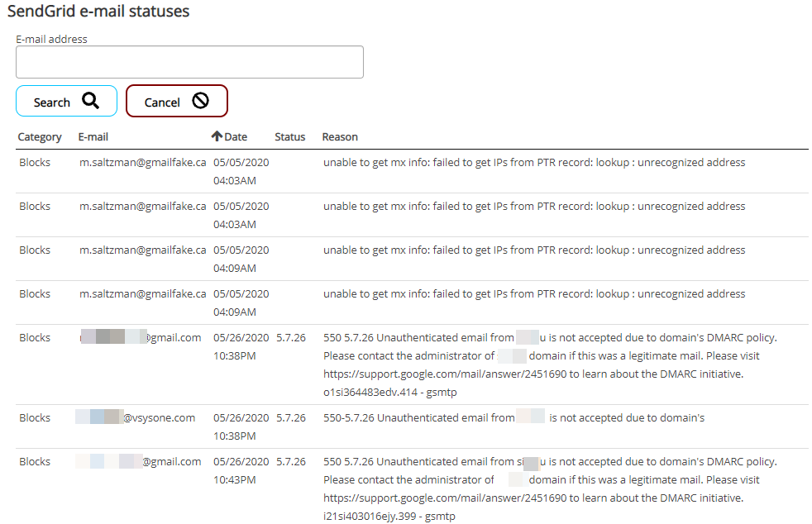Click the Reason column header

click(x=340, y=137)
